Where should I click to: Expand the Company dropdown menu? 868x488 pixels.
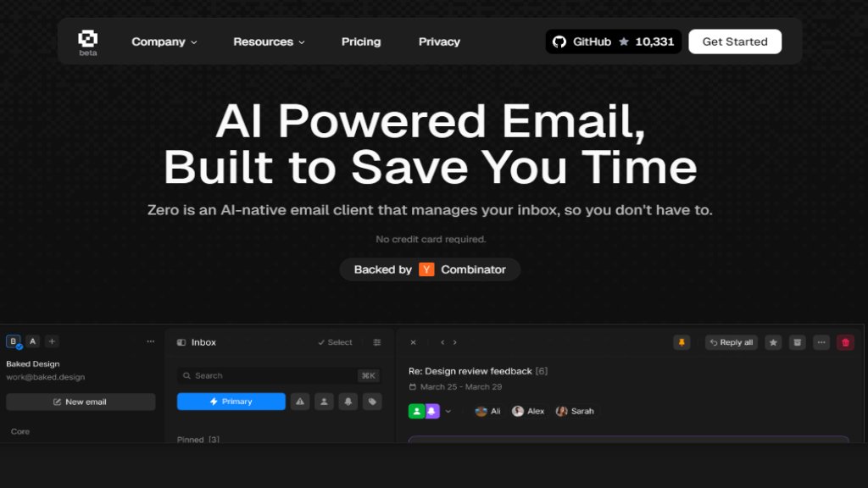164,42
